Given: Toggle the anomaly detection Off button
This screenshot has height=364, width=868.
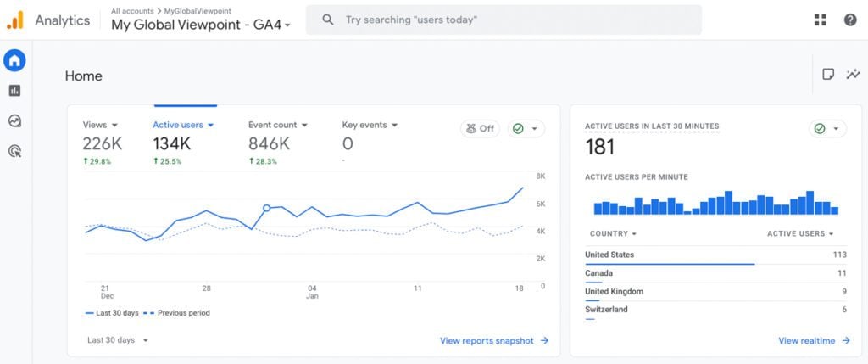Looking at the screenshot, I should pyautogui.click(x=480, y=128).
